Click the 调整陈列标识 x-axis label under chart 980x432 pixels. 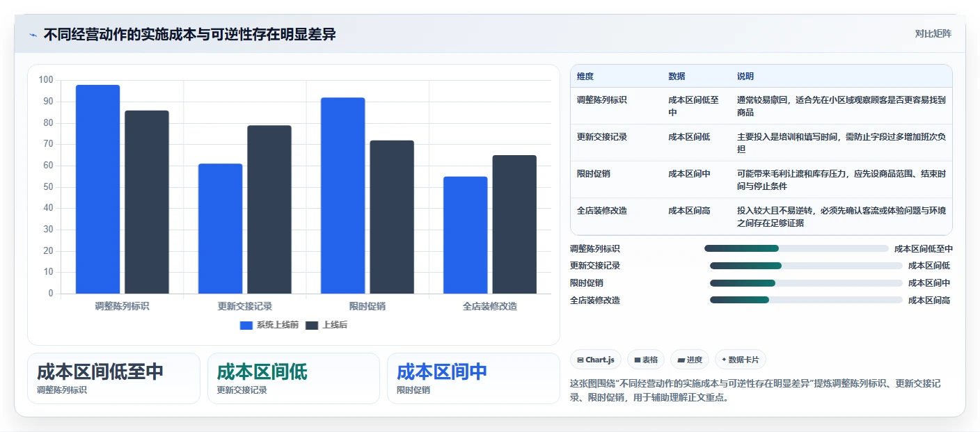tap(122, 306)
